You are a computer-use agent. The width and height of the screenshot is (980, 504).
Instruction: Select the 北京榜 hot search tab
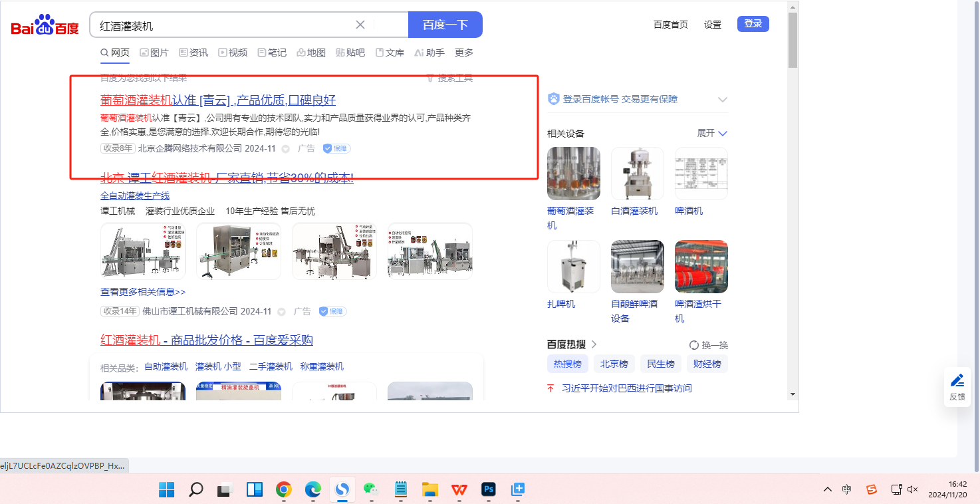614,364
